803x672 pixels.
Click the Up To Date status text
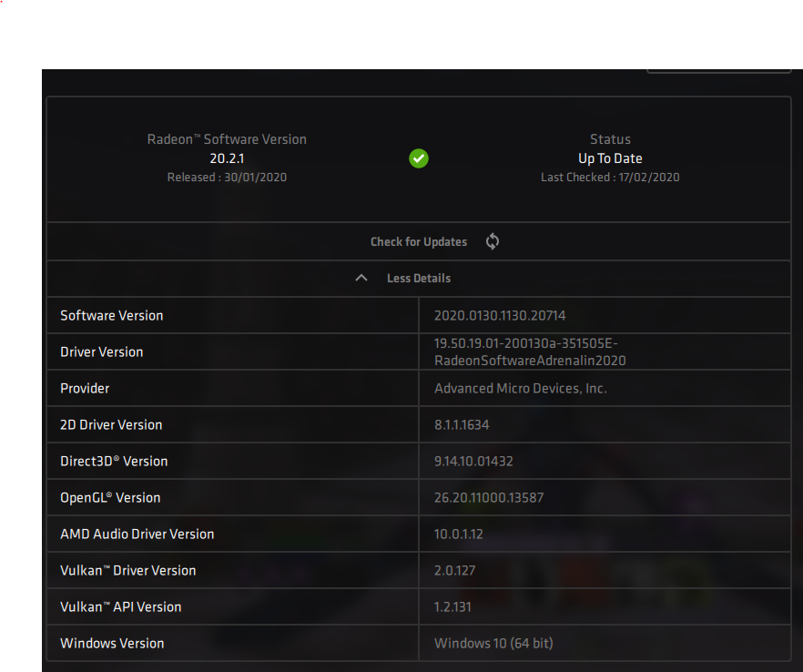pyautogui.click(x=610, y=158)
